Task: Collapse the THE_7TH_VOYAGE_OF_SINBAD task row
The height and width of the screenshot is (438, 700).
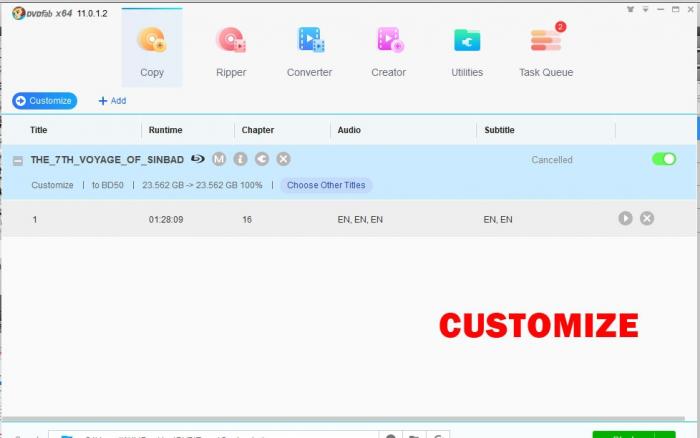Action: (x=18, y=161)
